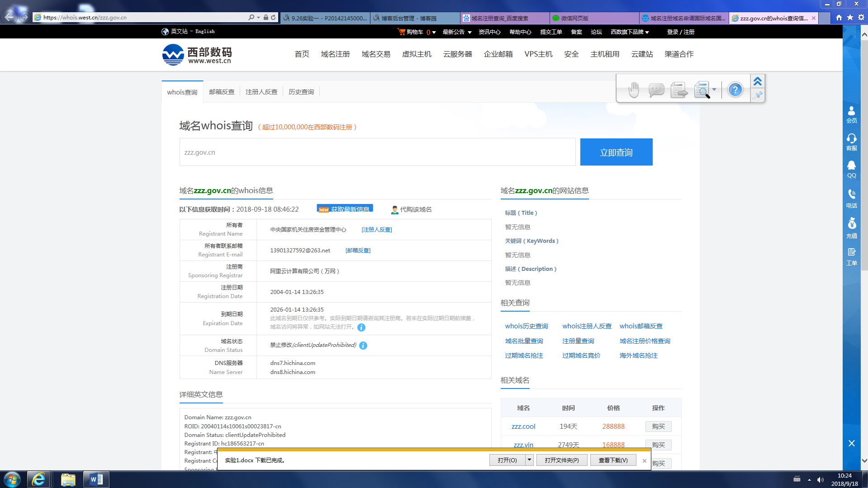This screenshot has width=868, height=488.
Task: Open the 工单 ticket sidebar icon
Action: click(x=851, y=257)
